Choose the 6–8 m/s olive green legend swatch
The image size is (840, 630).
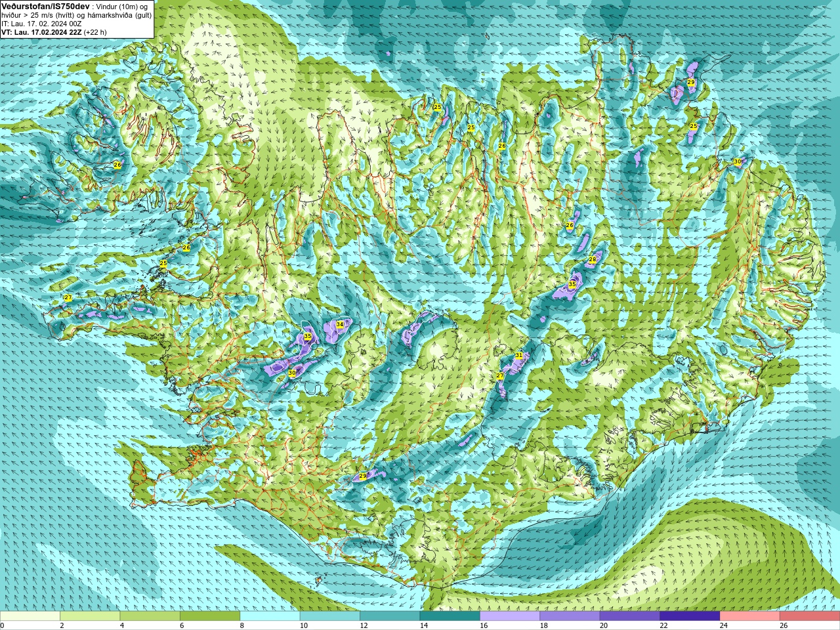[x=210, y=616]
